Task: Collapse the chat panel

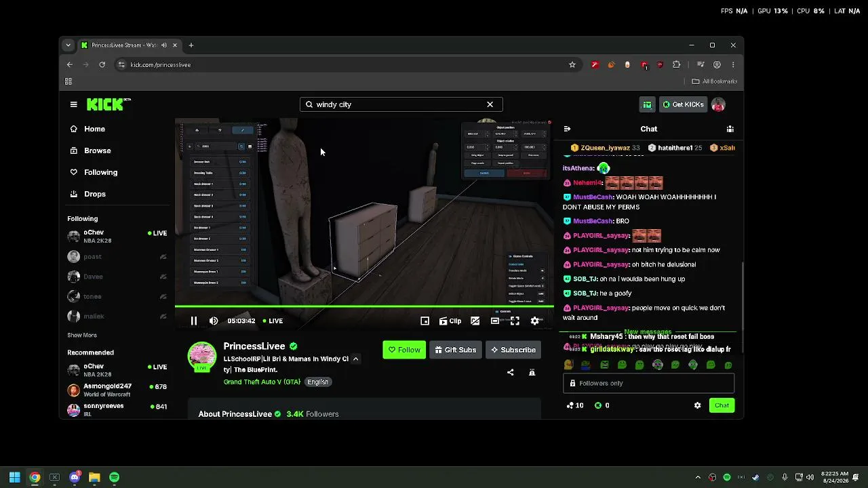Action: coord(568,129)
